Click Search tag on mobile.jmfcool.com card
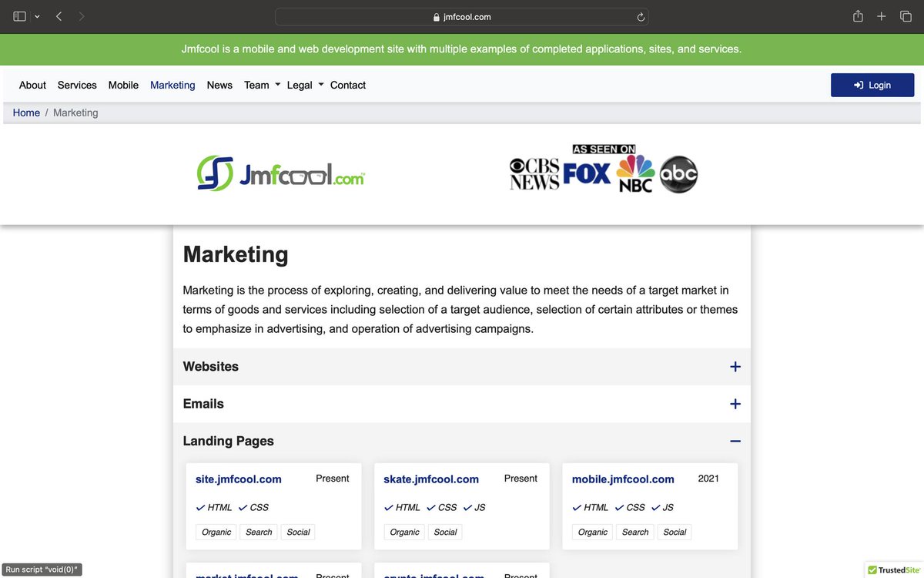 coord(635,532)
